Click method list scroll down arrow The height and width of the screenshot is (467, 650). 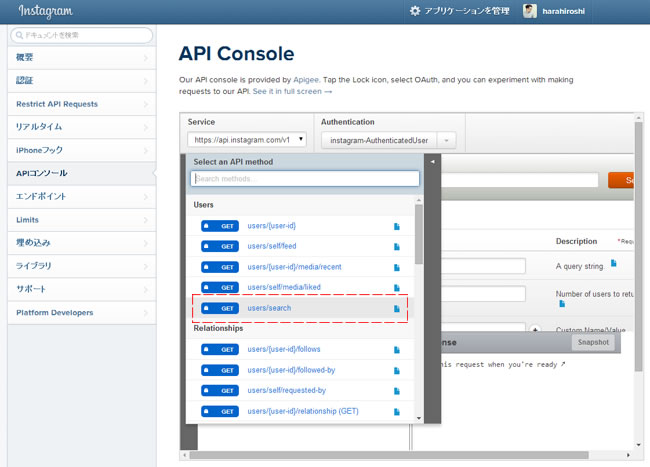pos(419,418)
